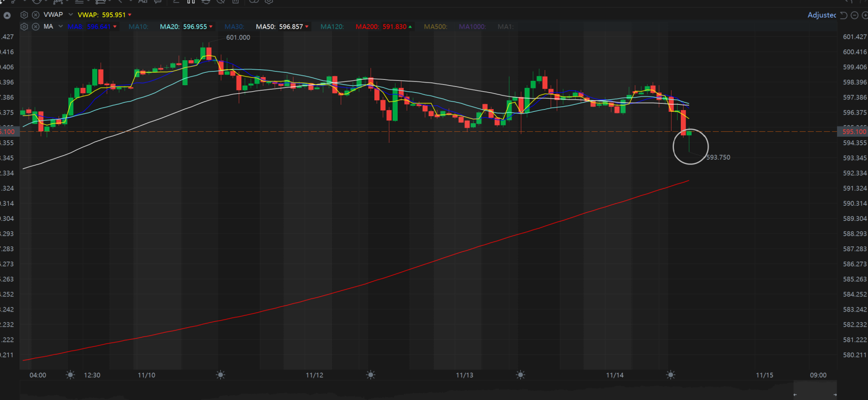Screen dimensions: 868x400
Task: Click the sun marker after 11/10
Action: click(220, 375)
